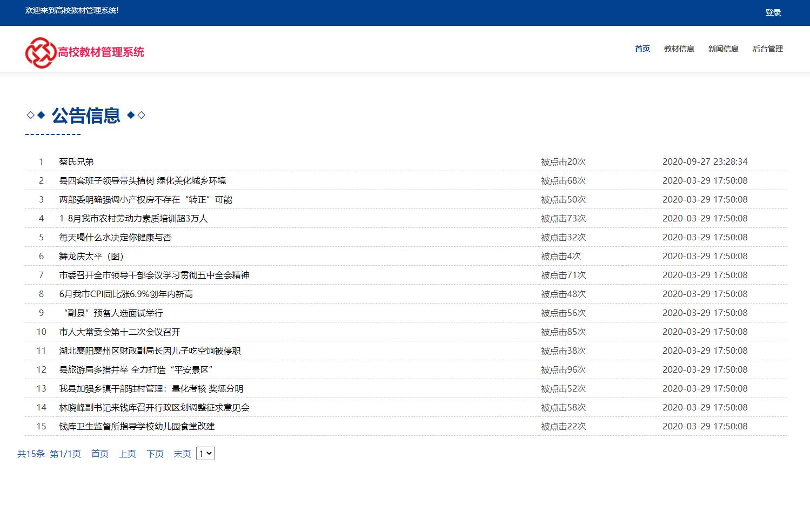
Task: Open 两部委明确强调小产权房不存在 "转正" 可能
Action: click(x=145, y=199)
